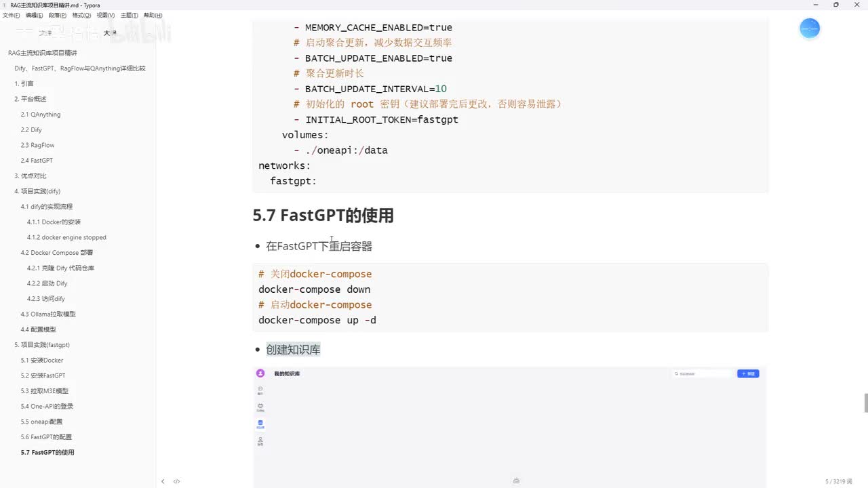Select outline item 2.2 Dify
Screen dimensions: 868x488
click(x=31, y=129)
